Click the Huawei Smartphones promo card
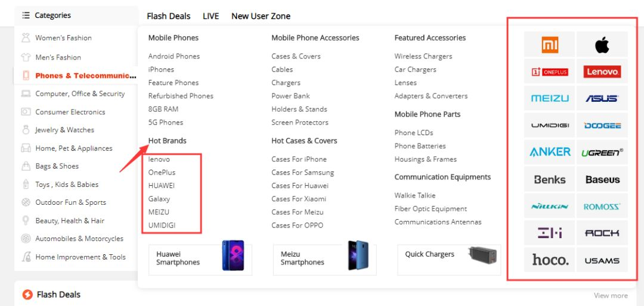The height and width of the screenshot is (306, 644). click(x=200, y=258)
